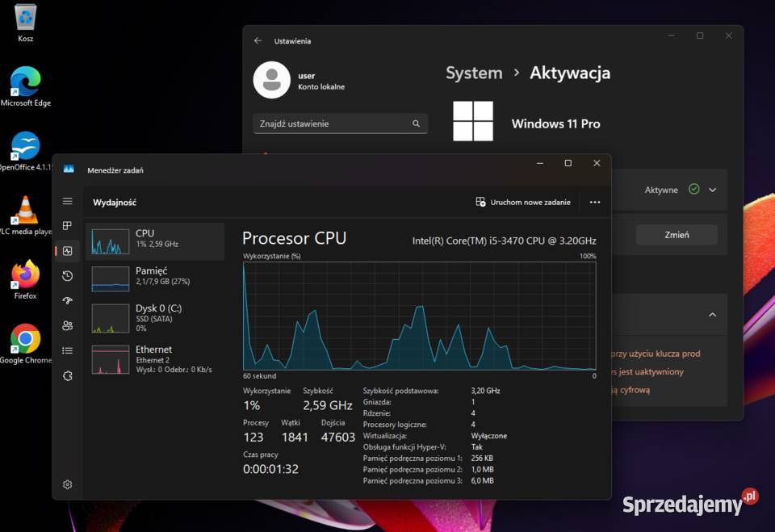775x532 pixels.
Task: Open the Task Manager hamburger navigation menu
Action: click(x=68, y=201)
